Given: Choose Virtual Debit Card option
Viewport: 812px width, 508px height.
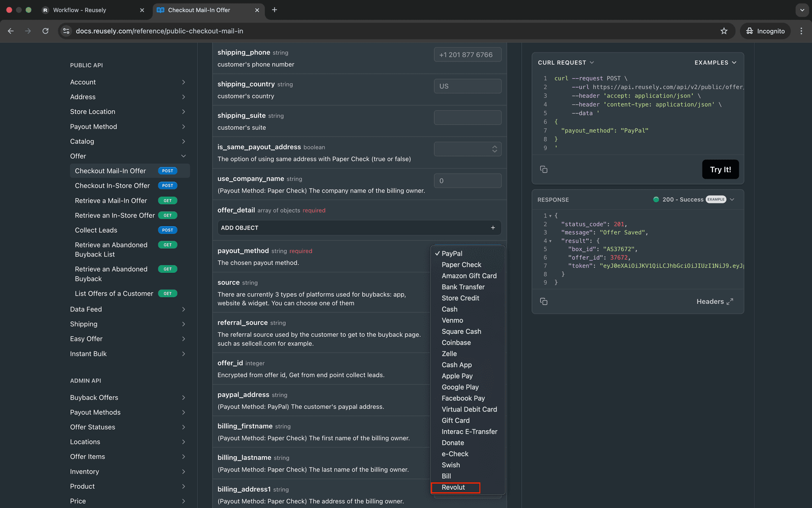Looking at the screenshot, I should click(467, 409).
